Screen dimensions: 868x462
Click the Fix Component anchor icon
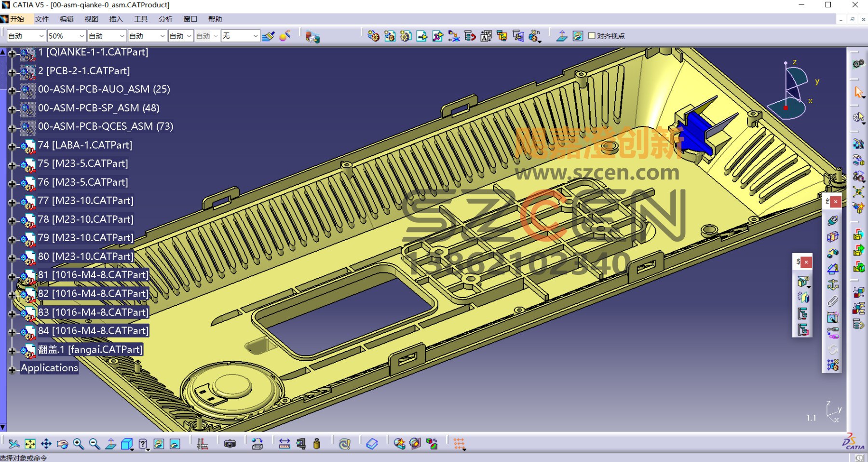point(833,285)
